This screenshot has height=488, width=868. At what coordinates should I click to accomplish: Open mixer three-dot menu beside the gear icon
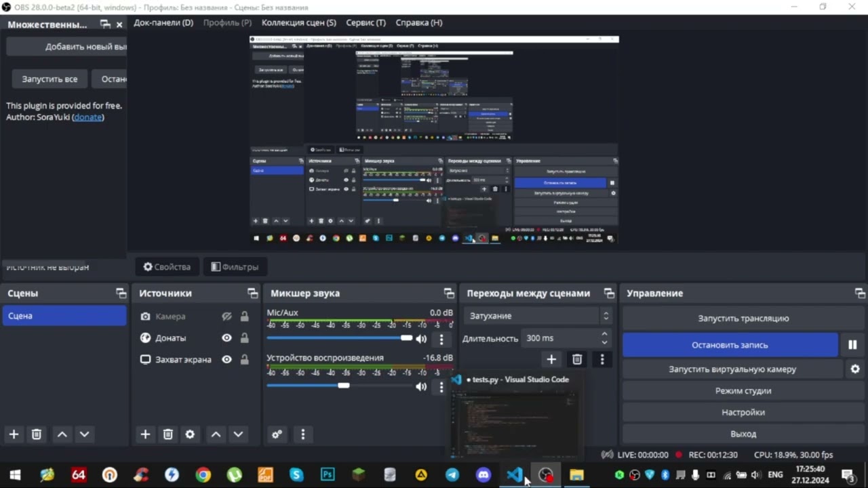[302, 434]
